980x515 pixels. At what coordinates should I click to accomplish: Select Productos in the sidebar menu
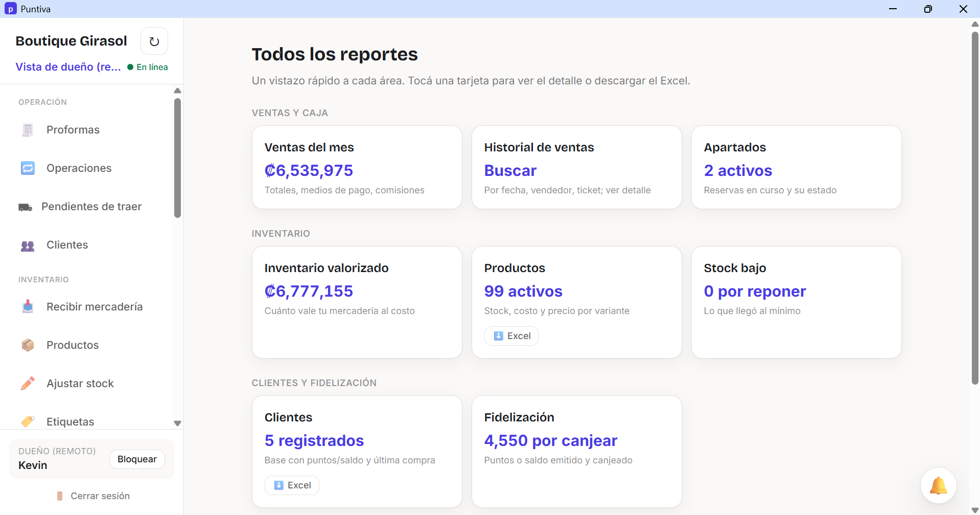coord(87,345)
